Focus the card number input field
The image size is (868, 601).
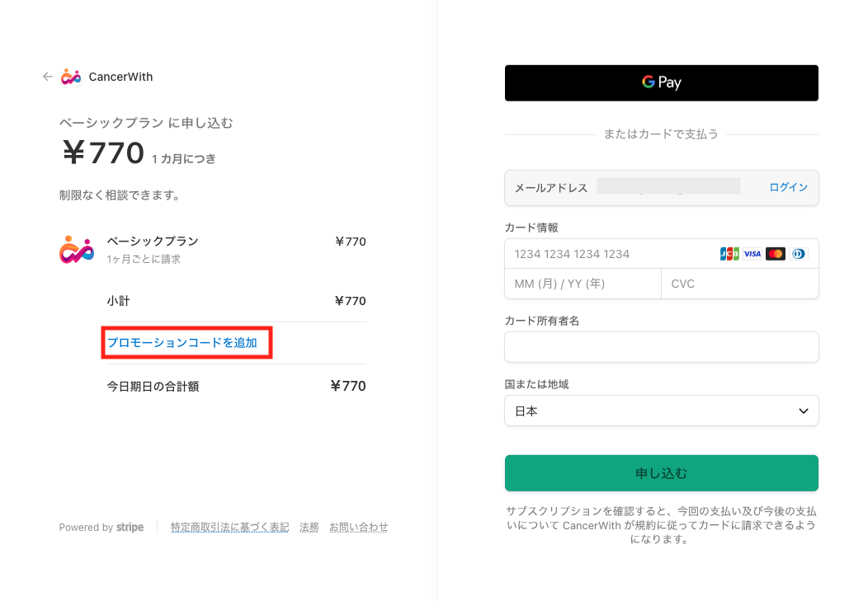(611, 254)
